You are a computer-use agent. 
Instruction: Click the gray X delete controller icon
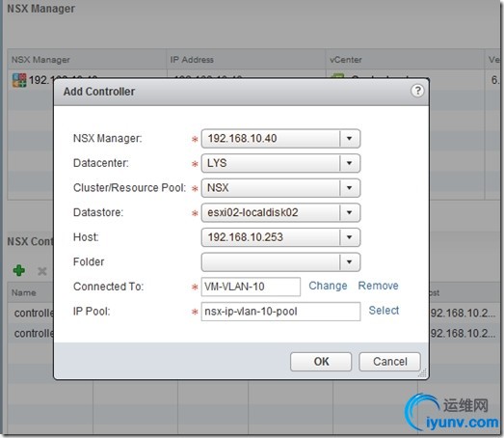42,271
